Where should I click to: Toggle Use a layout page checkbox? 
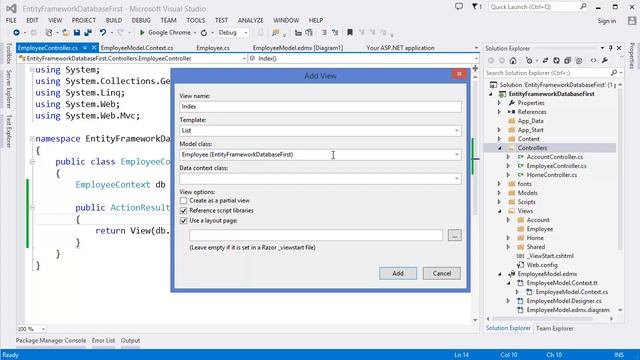click(x=184, y=220)
